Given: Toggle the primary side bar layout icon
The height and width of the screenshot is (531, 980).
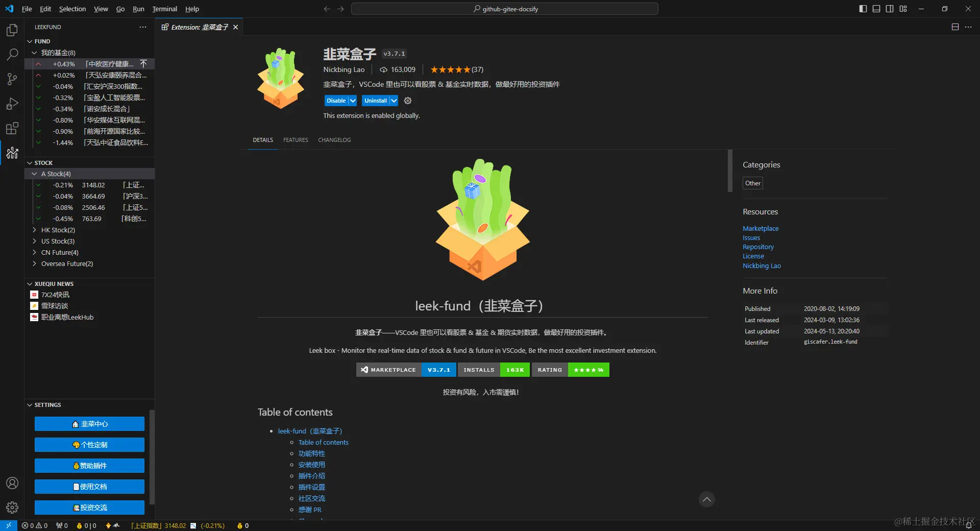Looking at the screenshot, I should [863, 9].
